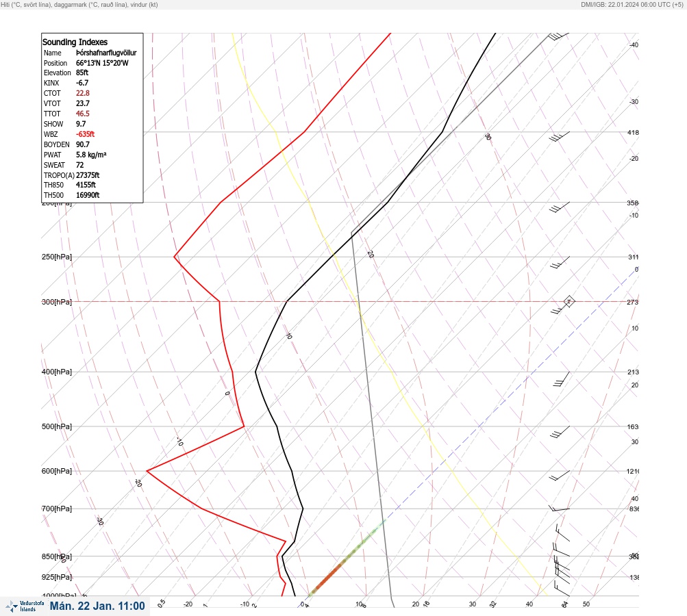687x616 pixels.
Task: Click the 250[hPa] pressure label
Action: click(57, 257)
